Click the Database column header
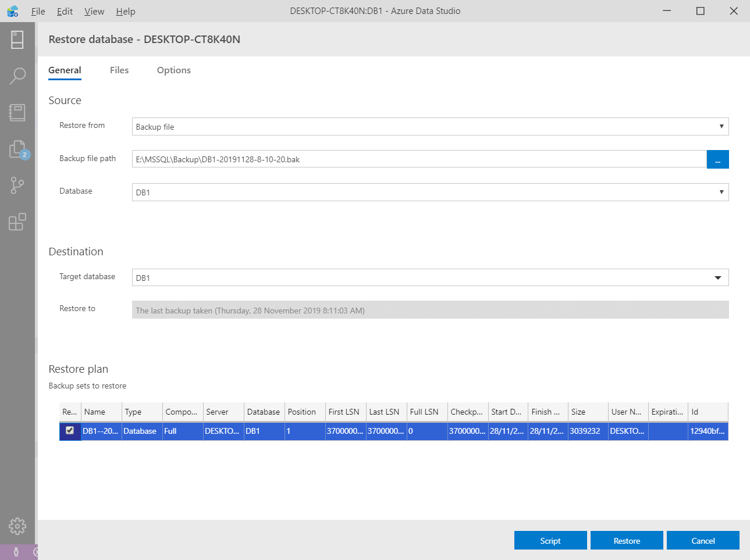The height and width of the screenshot is (560, 750). tap(264, 412)
